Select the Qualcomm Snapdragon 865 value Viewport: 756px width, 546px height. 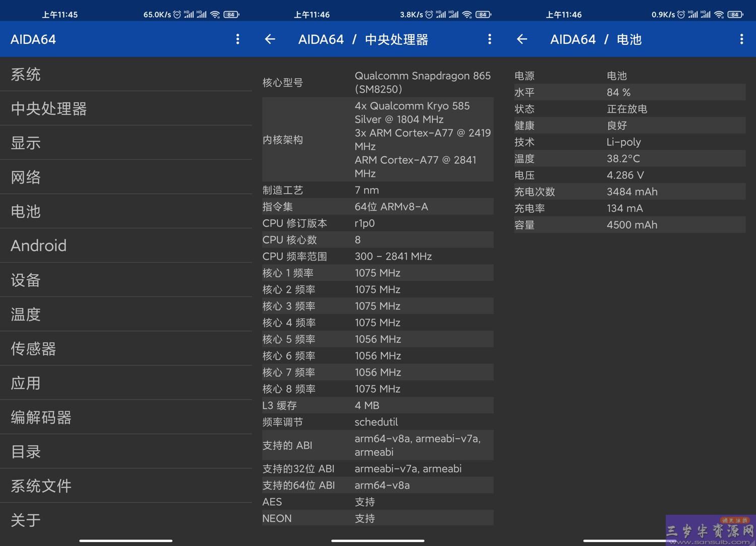pos(422,82)
